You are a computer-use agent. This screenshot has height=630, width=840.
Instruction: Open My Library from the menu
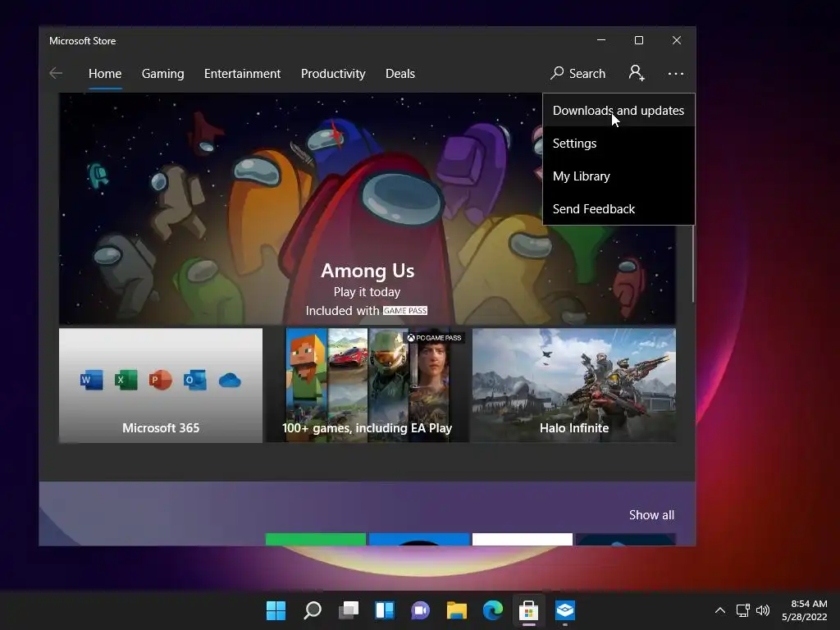(619, 176)
